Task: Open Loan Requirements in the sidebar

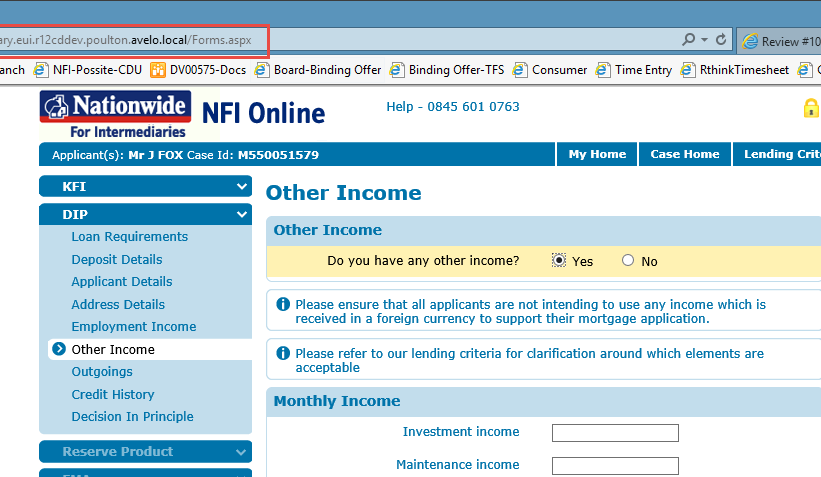Action: 129,237
